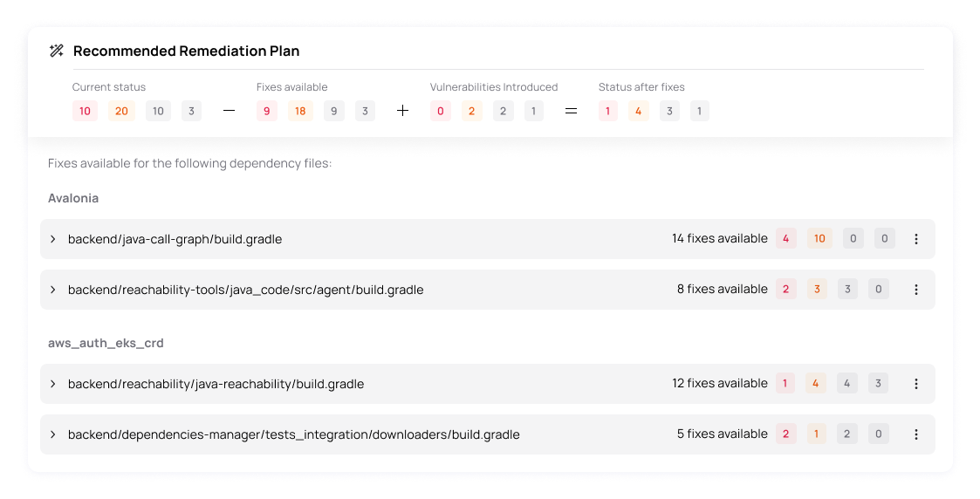Open more options for reachability-tools agent build.gradle
Viewport: 980px width, 499px height.
916,290
